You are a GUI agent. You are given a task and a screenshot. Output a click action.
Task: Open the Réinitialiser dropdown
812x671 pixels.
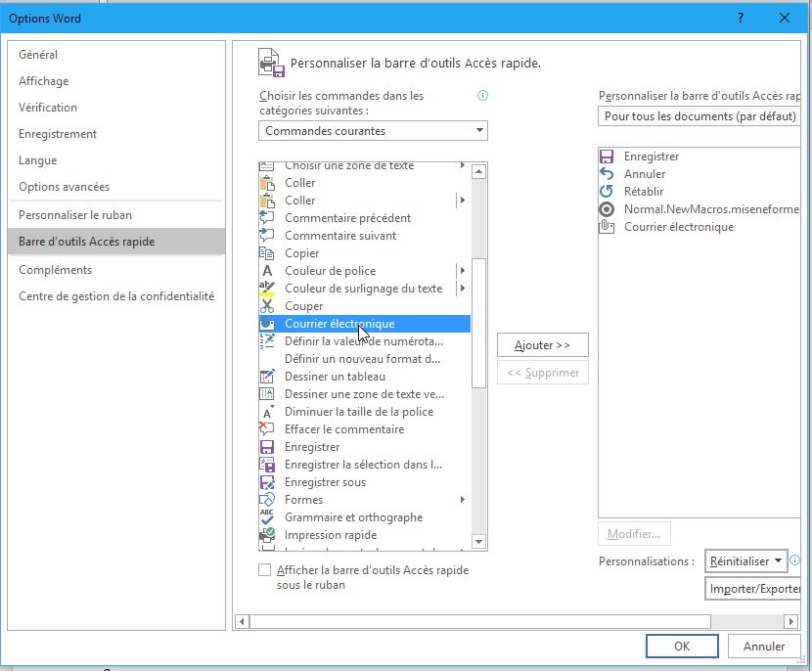(745, 561)
